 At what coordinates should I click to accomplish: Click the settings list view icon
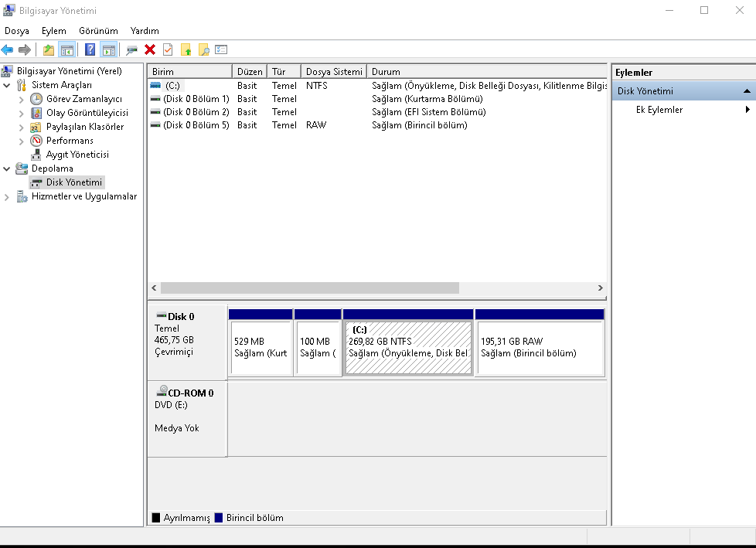point(221,50)
